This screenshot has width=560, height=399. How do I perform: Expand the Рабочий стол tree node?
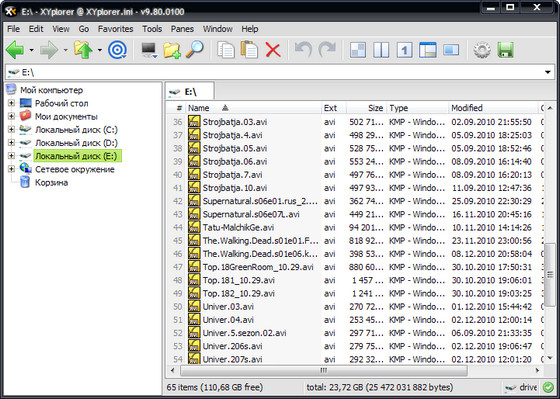tap(11, 103)
